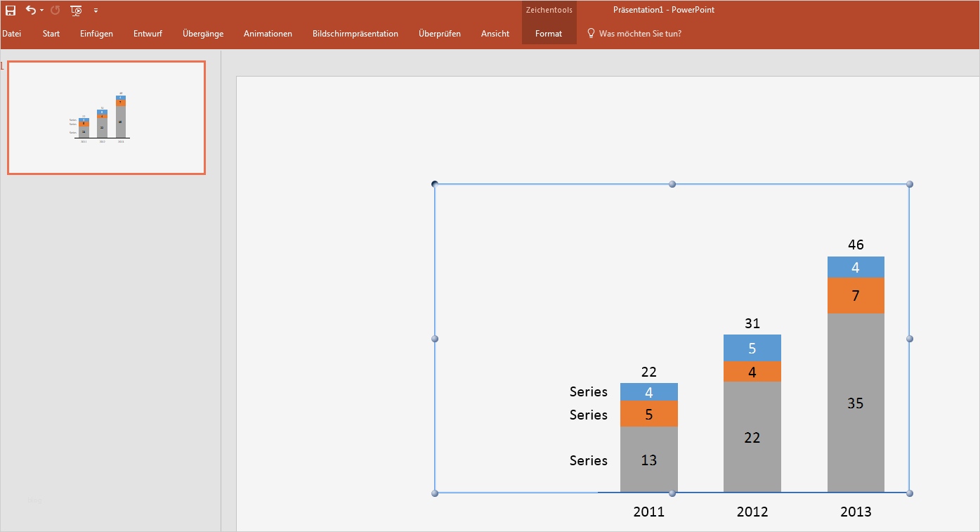Click the Series label beside the blue 2011 segment

pyautogui.click(x=589, y=392)
